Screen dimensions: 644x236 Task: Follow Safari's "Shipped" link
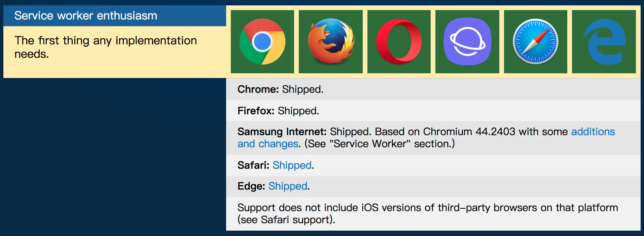point(292,165)
